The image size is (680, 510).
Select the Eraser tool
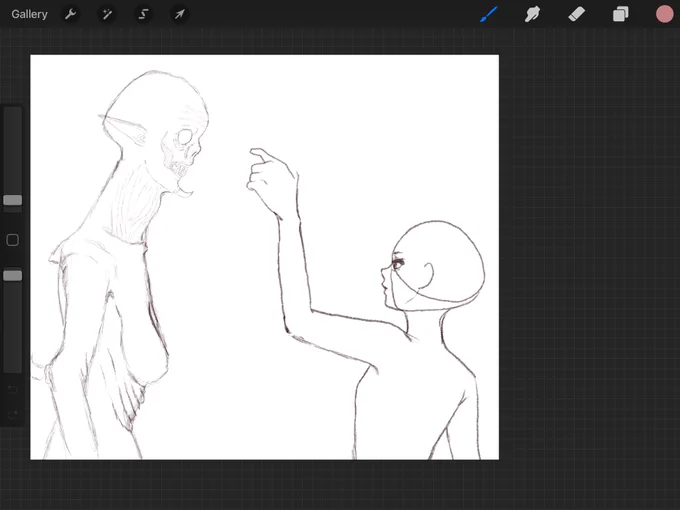coord(576,14)
